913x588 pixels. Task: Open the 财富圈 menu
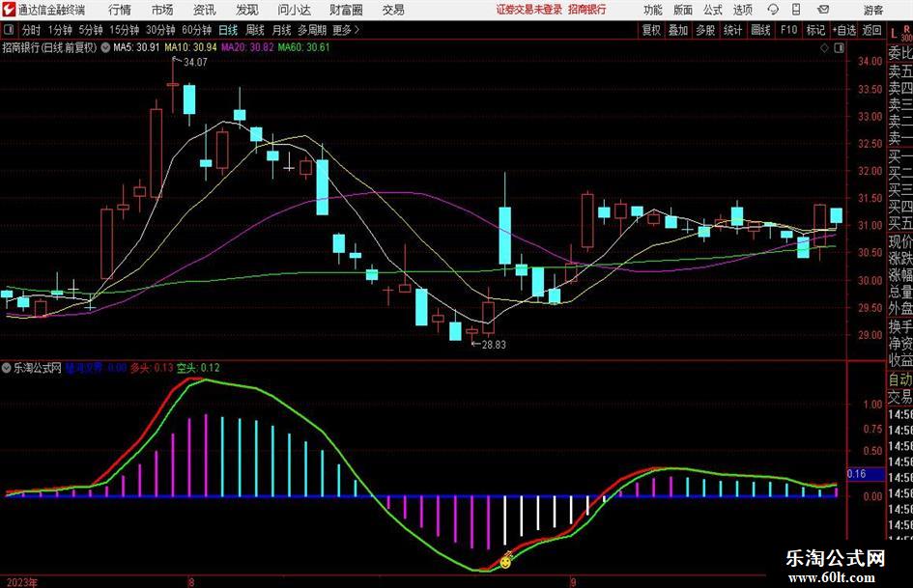click(346, 10)
